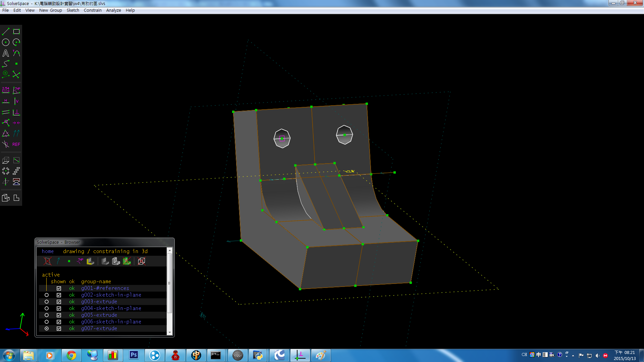
Task: Toggle edges display in Browser toolbar
Action: [116, 261]
